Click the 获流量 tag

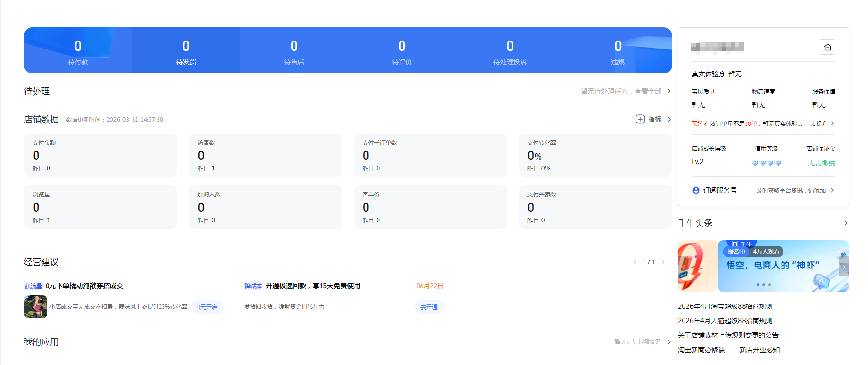[x=34, y=286]
